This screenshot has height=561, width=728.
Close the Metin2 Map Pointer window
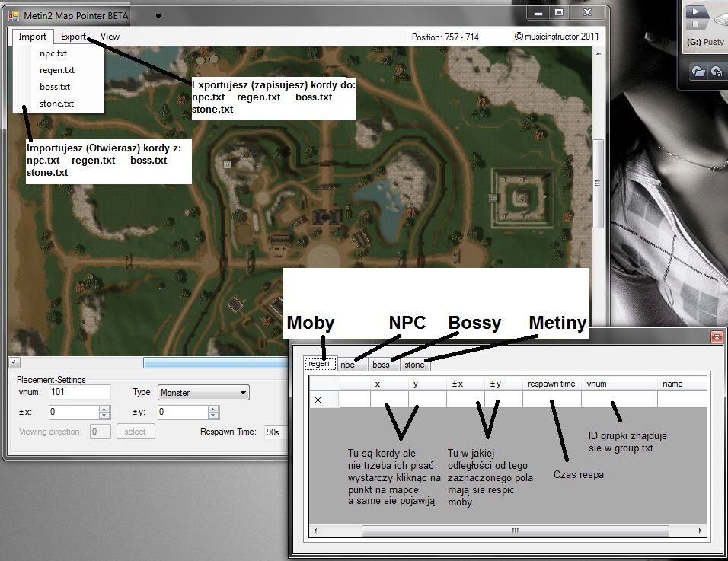[587, 13]
